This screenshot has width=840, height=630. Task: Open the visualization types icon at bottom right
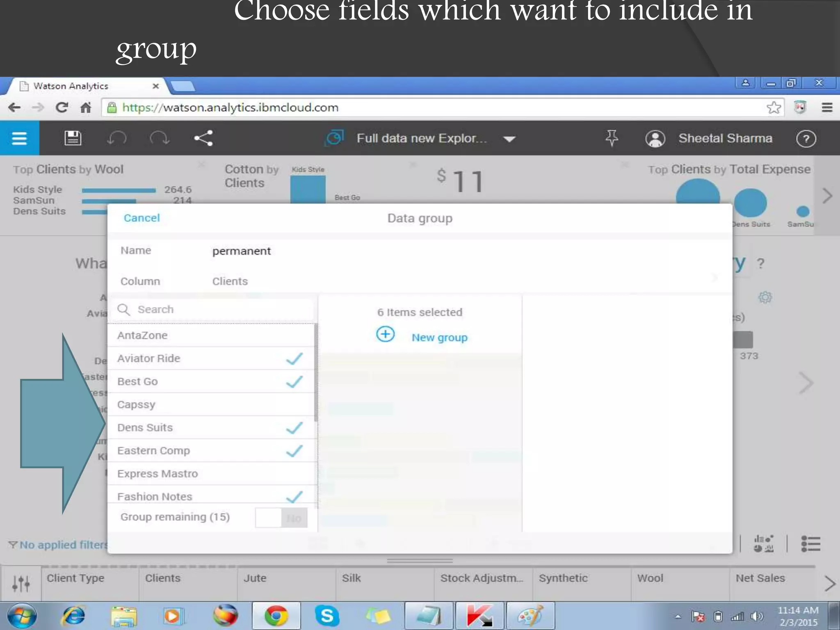point(763,544)
